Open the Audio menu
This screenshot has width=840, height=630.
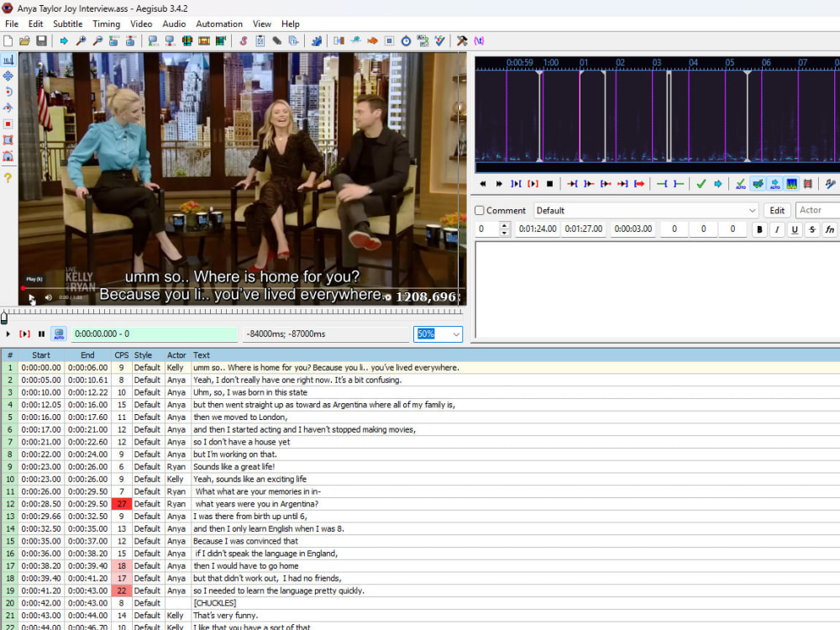click(x=174, y=24)
